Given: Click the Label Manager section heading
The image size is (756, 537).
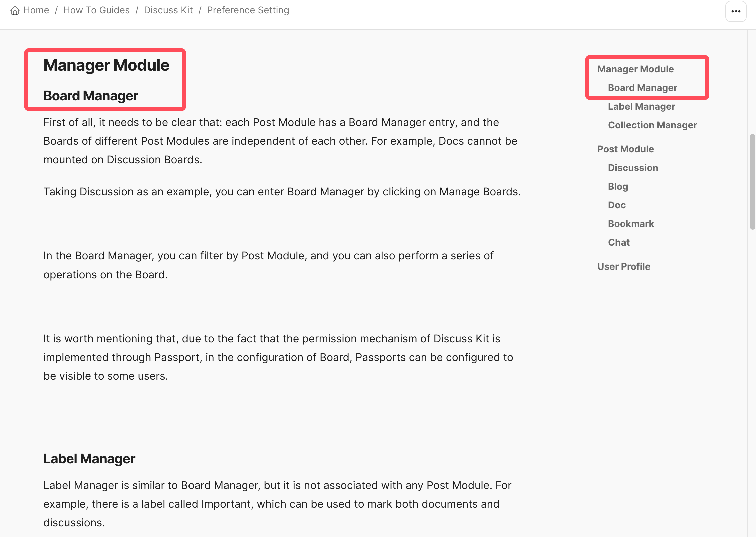Looking at the screenshot, I should (89, 459).
